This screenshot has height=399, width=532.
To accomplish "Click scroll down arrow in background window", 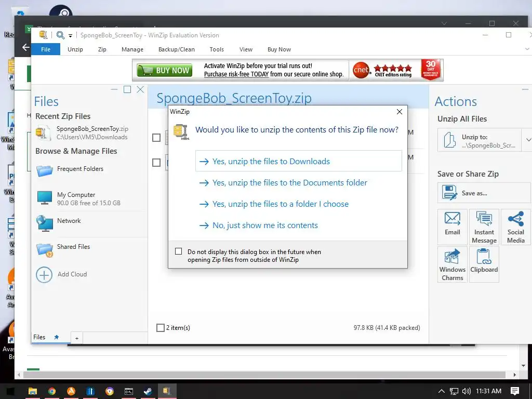I will (523, 366).
